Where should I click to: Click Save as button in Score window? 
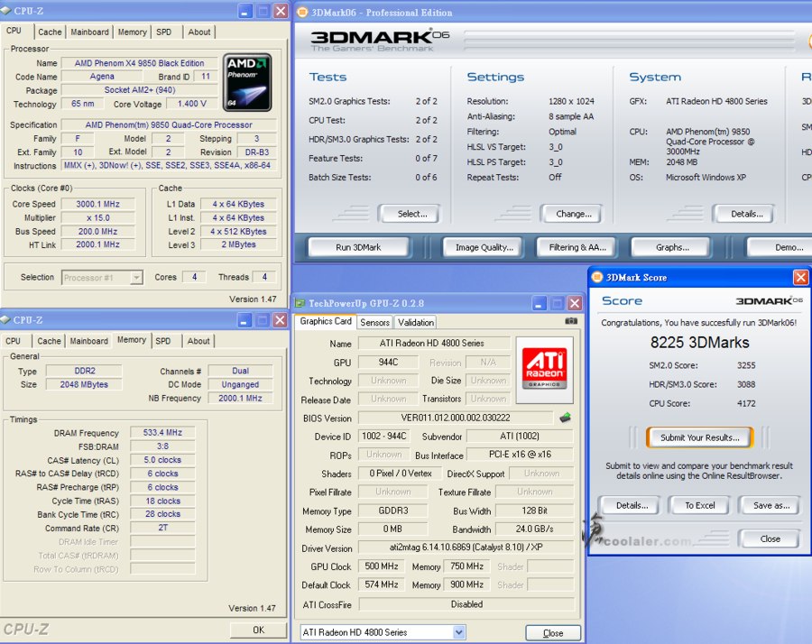pyautogui.click(x=771, y=505)
